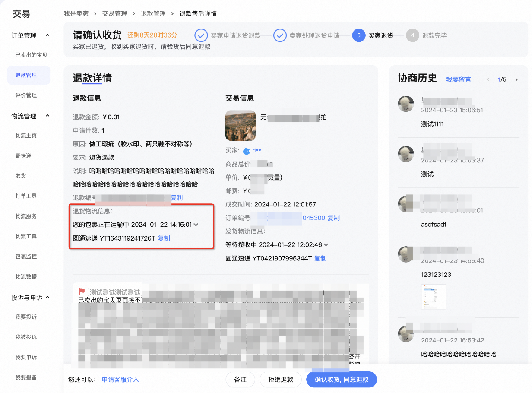Image resolution: width=532 pixels, height=393 pixels.
Task: Click the checkmark on 买家申请退货退款 step
Action: click(x=201, y=35)
